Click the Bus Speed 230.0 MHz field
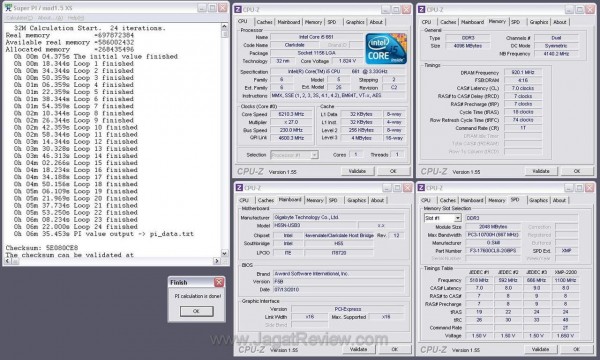 (291, 130)
